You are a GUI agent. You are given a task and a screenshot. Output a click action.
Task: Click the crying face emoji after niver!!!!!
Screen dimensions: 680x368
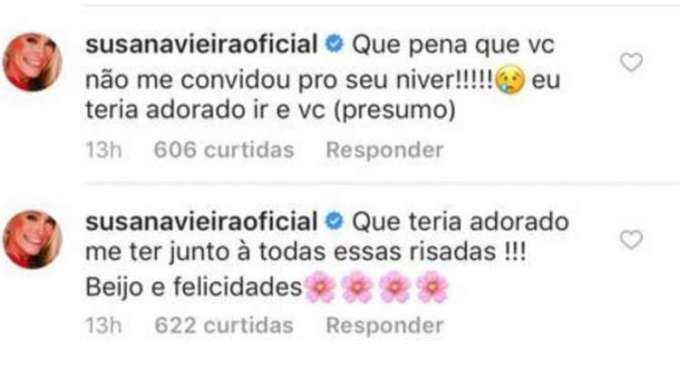tap(510, 81)
